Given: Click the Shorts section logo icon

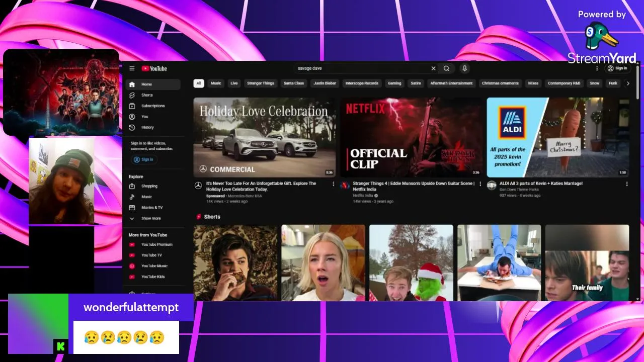Looking at the screenshot, I should click(199, 217).
